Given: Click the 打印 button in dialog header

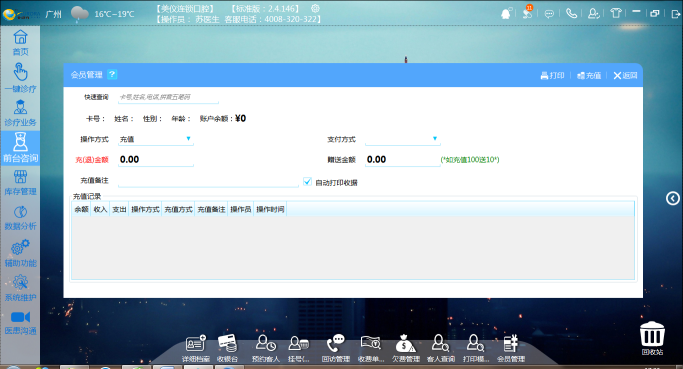Looking at the screenshot, I should pos(552,75).
